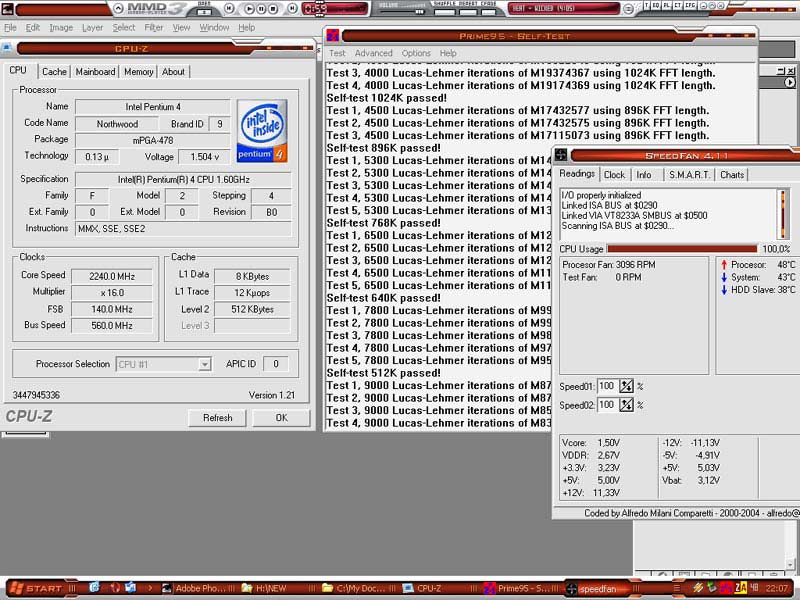Image resolution: width=800 pixels, height=600 pixels.
Task: Click the Prime95 title bar icon
Action: pyautogui.click(x=333, y=35)
